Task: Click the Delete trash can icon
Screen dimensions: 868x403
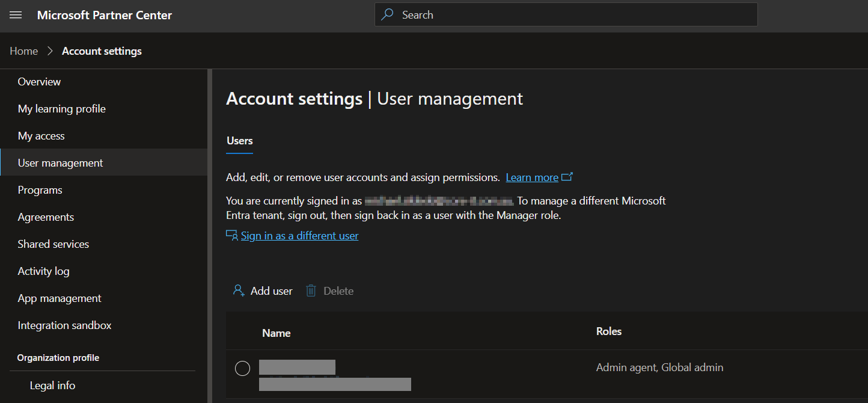Action: tap(311, 291)
